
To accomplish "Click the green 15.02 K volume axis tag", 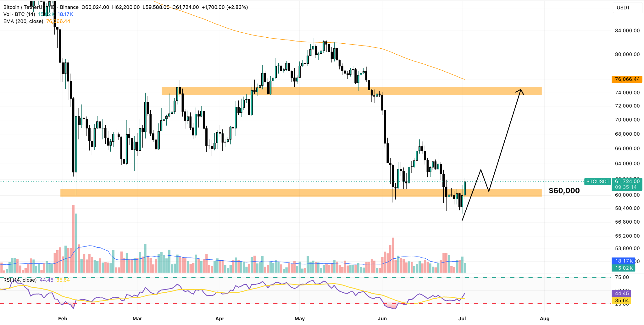I will 624,268.
